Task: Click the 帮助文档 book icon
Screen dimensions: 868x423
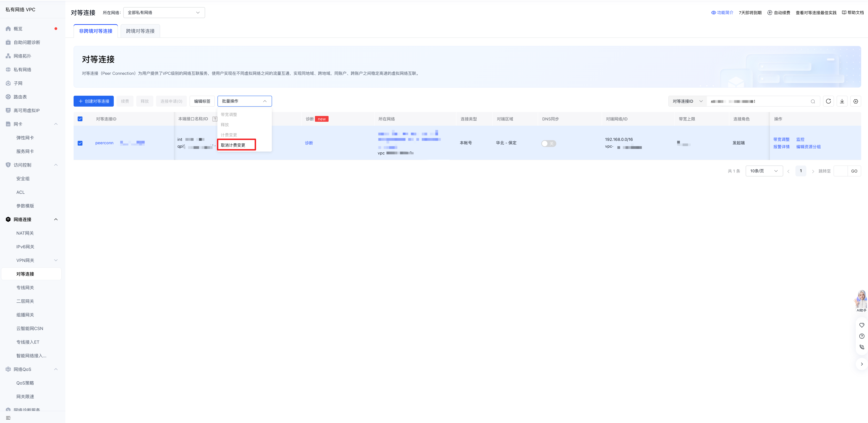Action: coord(844,13)
